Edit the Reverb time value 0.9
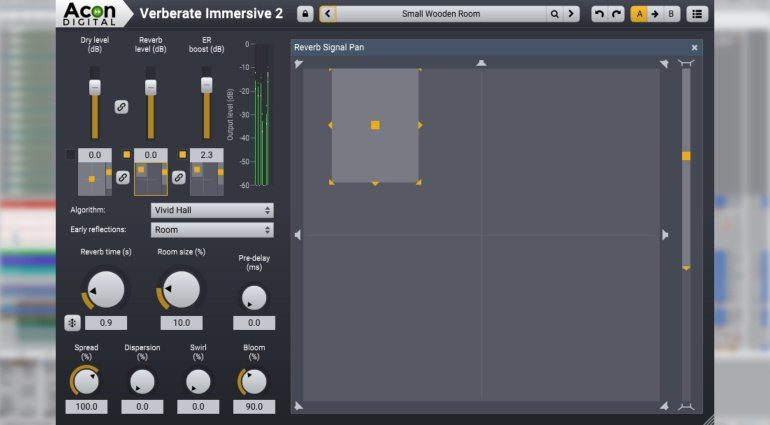The height and width of the screenshot is (425, 770). coord(106,323)
